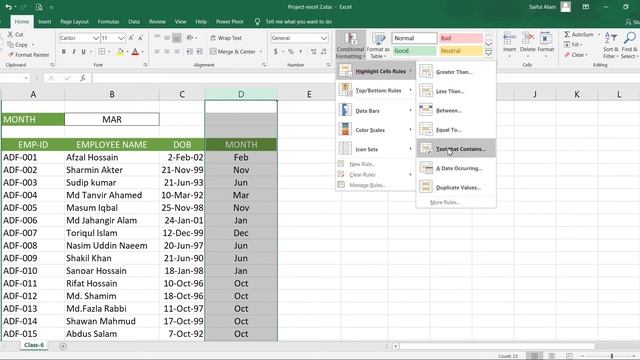
Task: Choose A Date Occurring rule
Action: pos(456,168)
